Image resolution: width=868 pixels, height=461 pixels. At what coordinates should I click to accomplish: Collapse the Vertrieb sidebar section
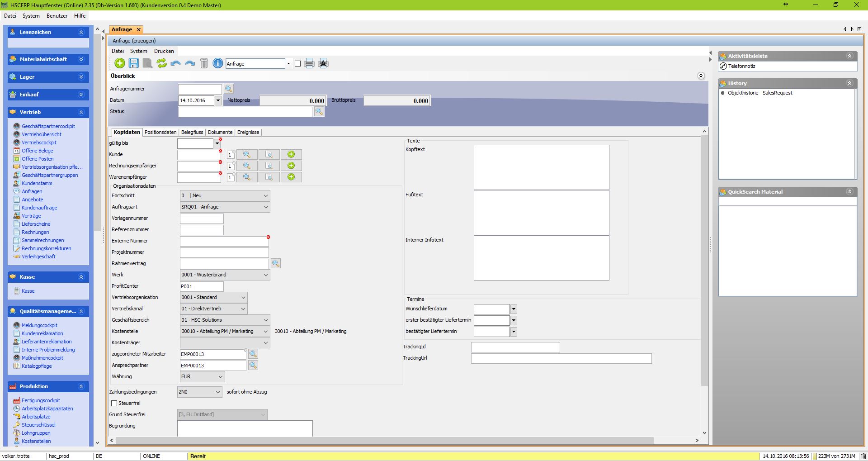[x=81, y=112]
